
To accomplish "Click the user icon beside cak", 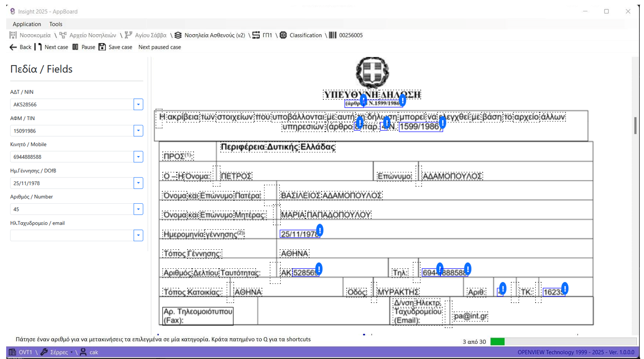I will [x=83, y=352].
